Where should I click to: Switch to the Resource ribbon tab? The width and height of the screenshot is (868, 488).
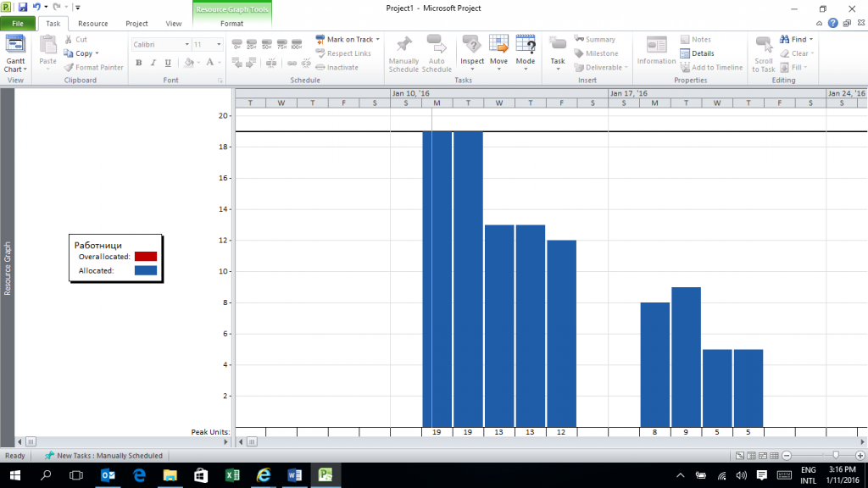(x=93, y=23)
